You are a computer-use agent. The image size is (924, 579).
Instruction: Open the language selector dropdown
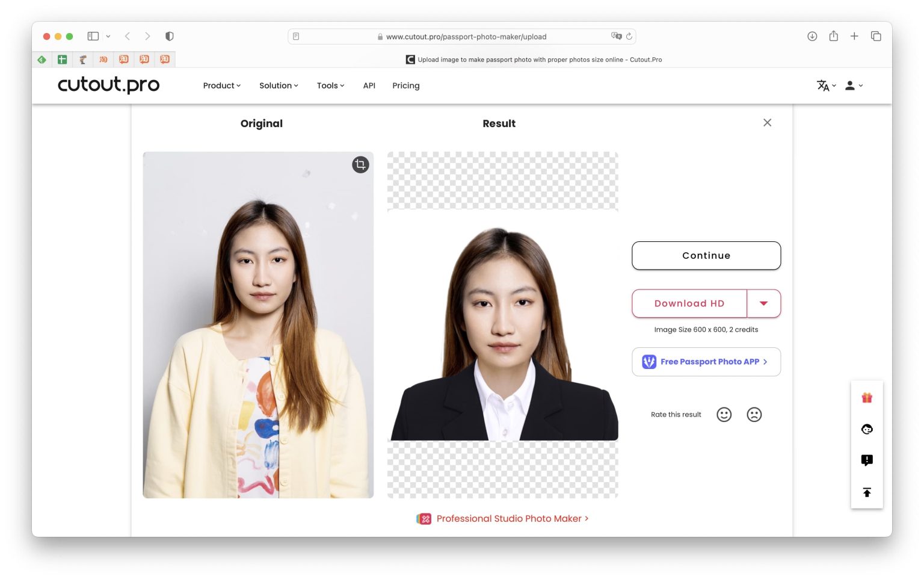click(825, 85)
